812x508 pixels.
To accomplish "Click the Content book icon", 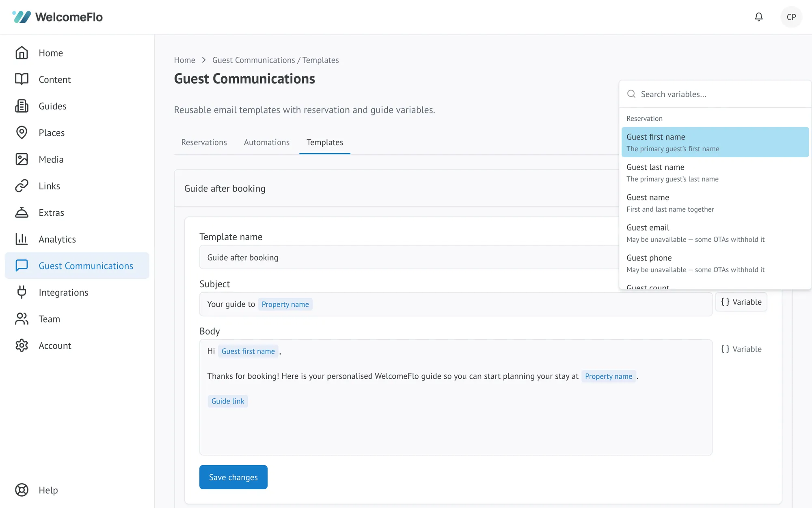I will (22, 79).
